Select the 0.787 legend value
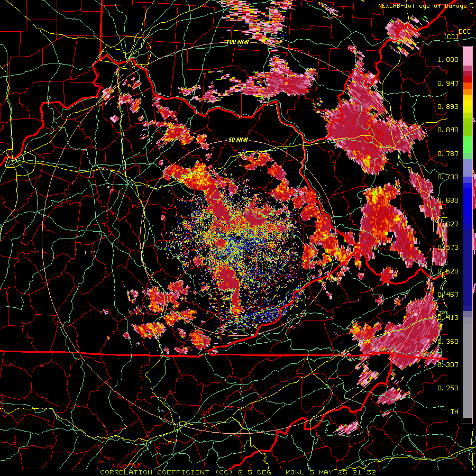476x476 pixels. tap(448, 153)
